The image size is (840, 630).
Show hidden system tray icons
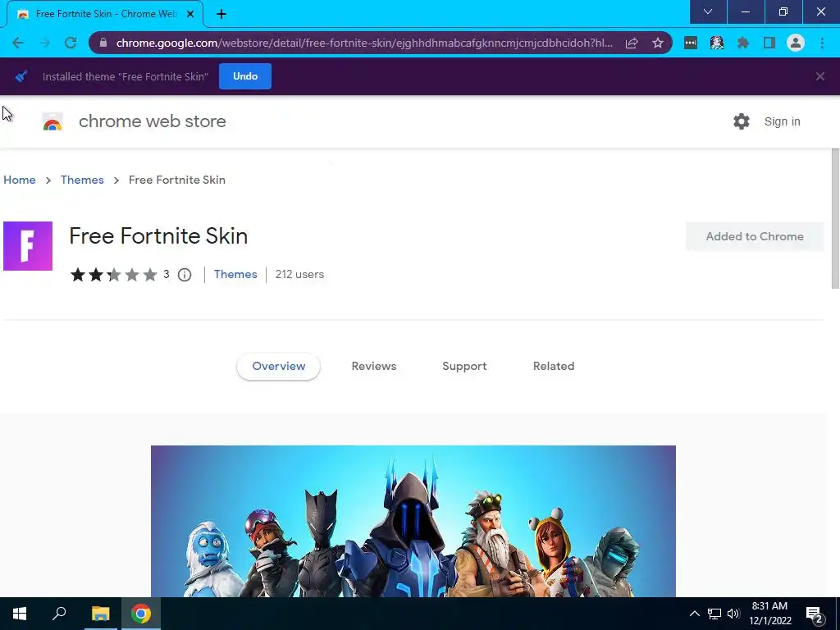(x=694, y=614)
